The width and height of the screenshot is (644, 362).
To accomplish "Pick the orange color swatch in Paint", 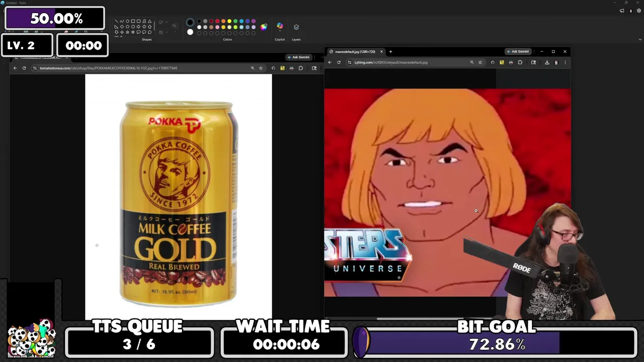I will pyautogui.click(x=223, y=21).
